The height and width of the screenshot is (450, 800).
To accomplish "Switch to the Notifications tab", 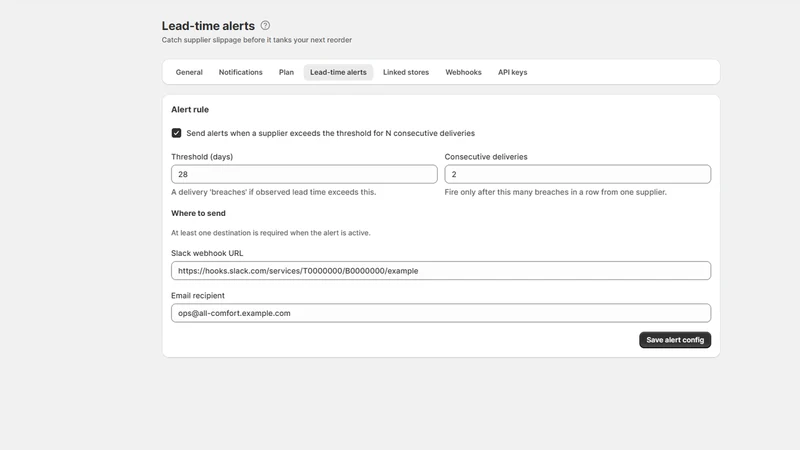I will pyautogui.click(x=240, y=72).
